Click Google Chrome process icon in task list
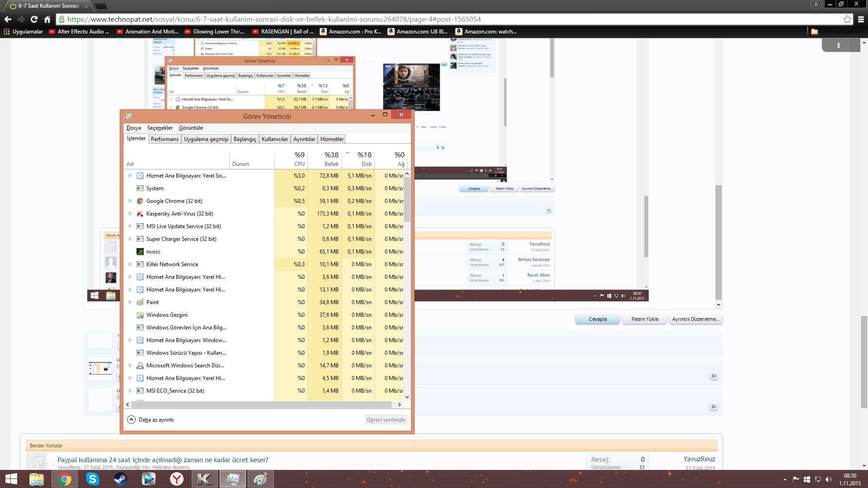The width and height of the screenshot is (868, 488). [x=140, y=201]
